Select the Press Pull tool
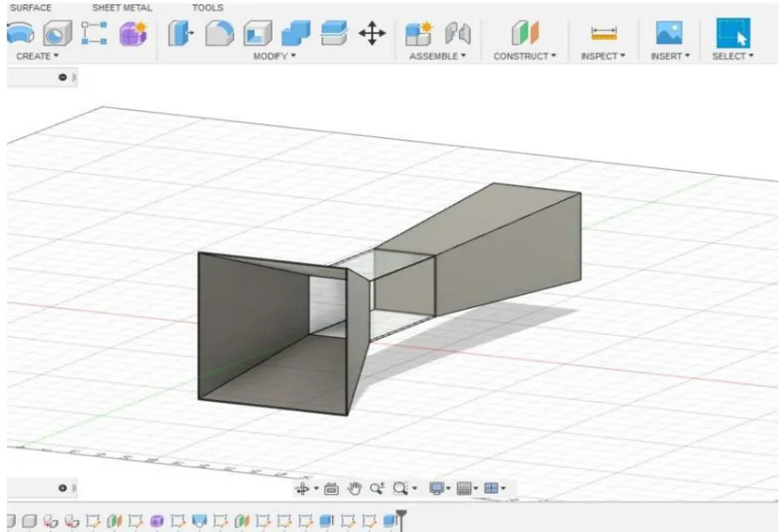Viewport: 779px width, 532px height. (x=180, y=34)
